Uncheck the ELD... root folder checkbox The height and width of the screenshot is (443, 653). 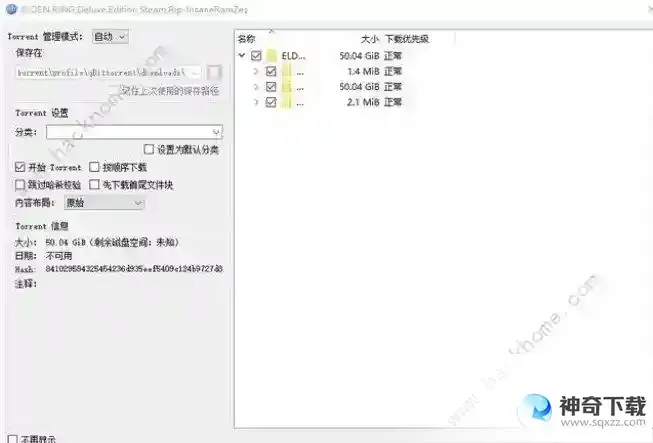tap(257, 55)
